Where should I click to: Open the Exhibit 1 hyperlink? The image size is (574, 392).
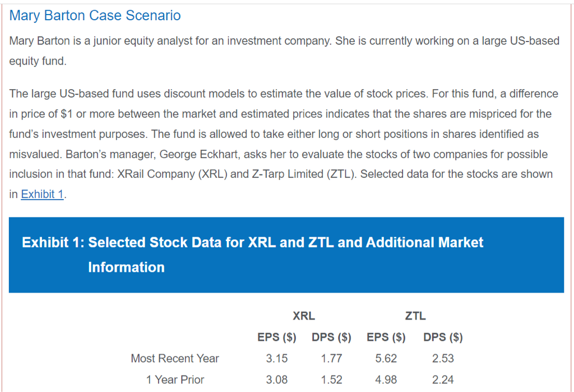click(x=42, y=195)
